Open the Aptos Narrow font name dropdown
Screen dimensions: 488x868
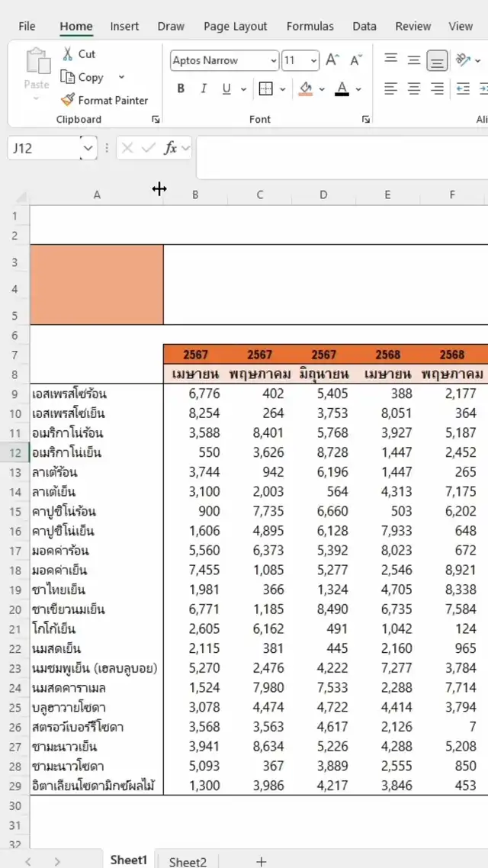tap(274, 60)
